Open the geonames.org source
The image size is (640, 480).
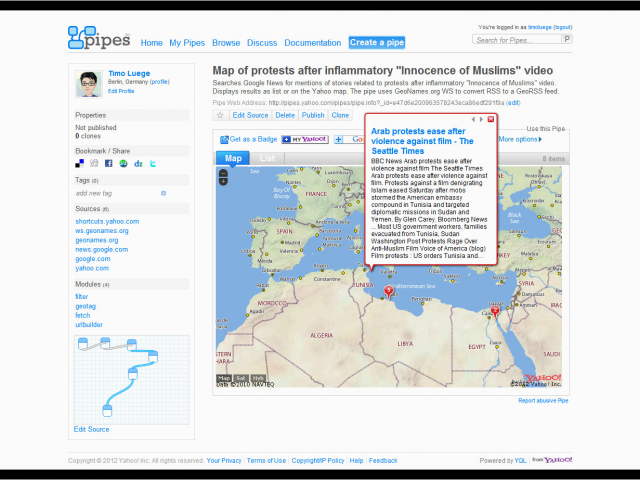pos(97,240)
